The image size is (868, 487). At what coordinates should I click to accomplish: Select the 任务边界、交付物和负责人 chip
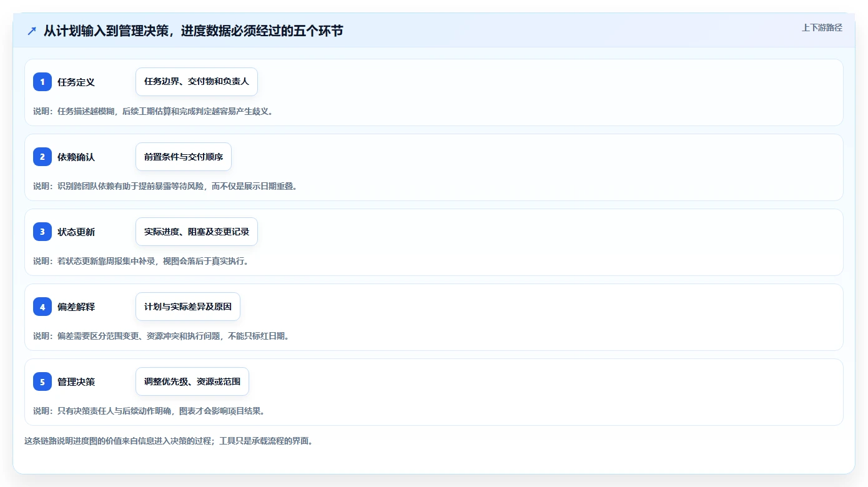coord(197,82)
